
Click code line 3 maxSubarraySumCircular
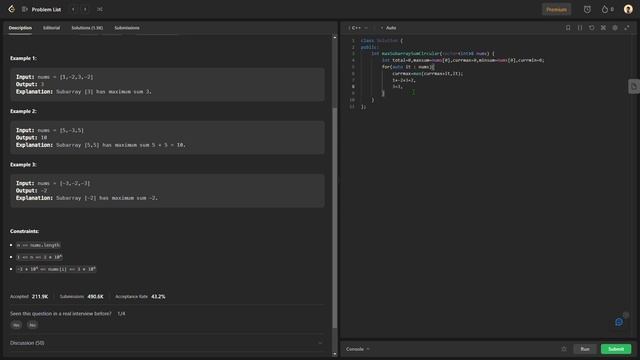pyautogui.click(x=433, y=53)
